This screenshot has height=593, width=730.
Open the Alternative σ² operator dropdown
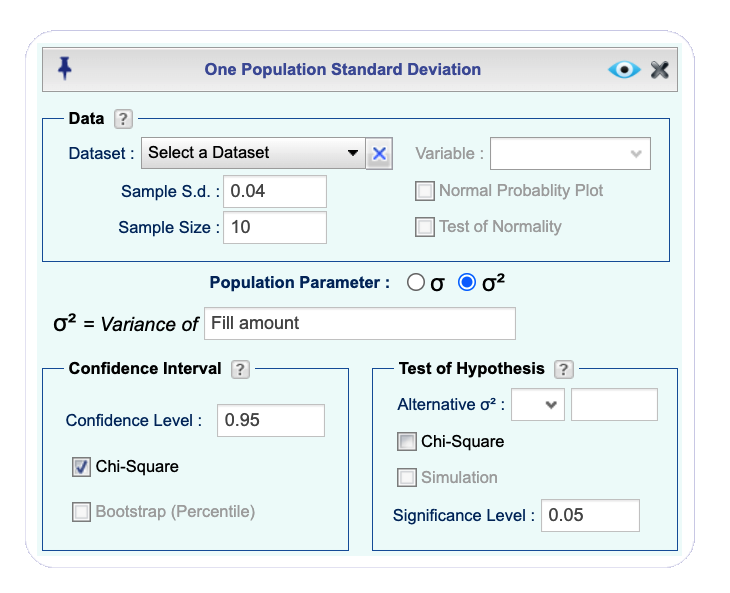click(x=538, y=404)
